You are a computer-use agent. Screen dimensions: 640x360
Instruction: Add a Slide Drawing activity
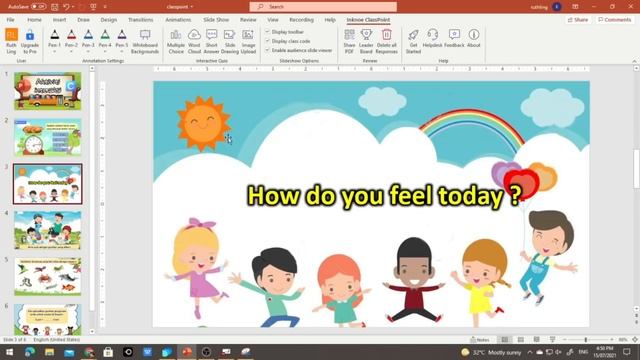click(x=230, y=42)
